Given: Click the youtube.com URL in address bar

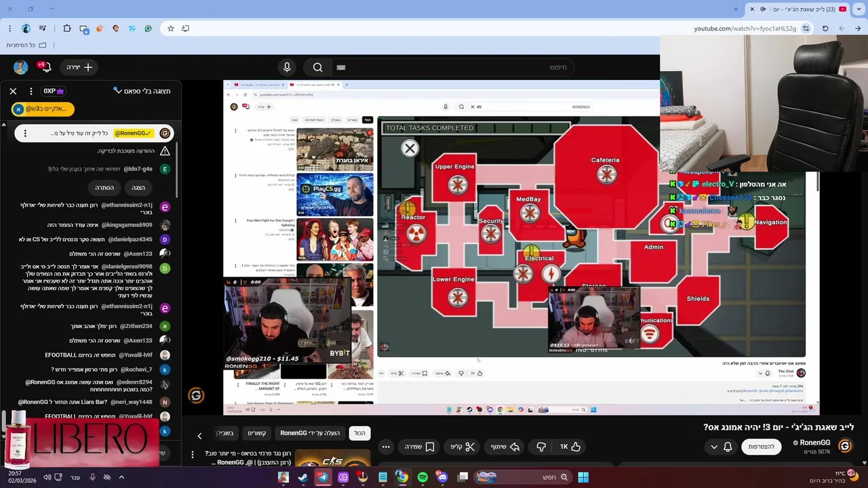Looking at the screenshot, I should [x=745, y=28].
